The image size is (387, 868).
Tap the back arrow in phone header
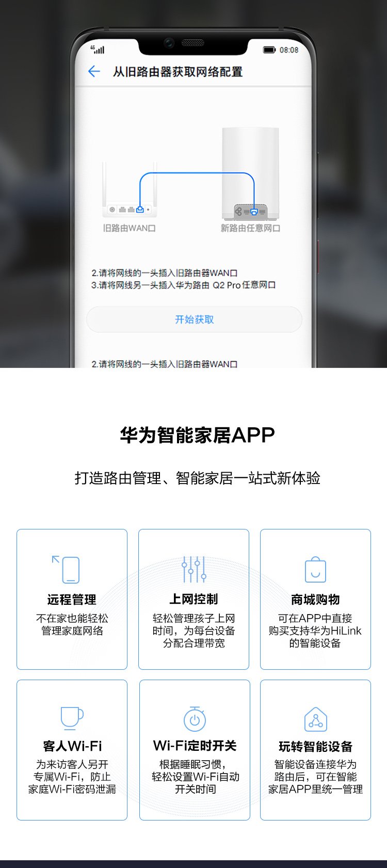[94, 71]
